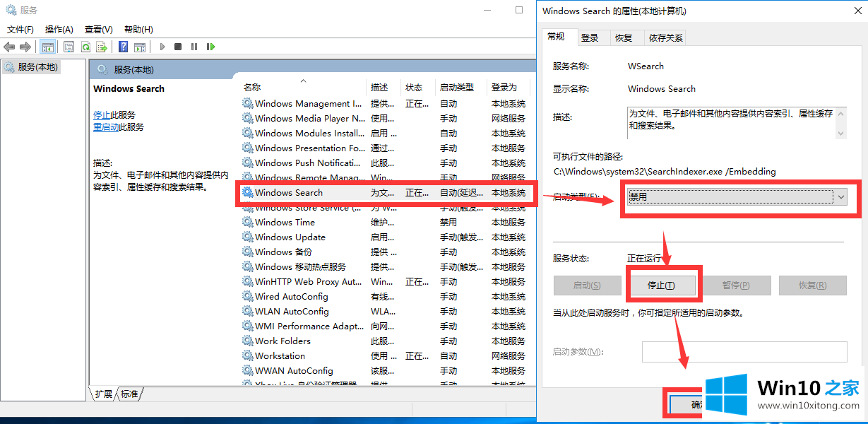Open the Properties toolbar icon

coord(69,47)
